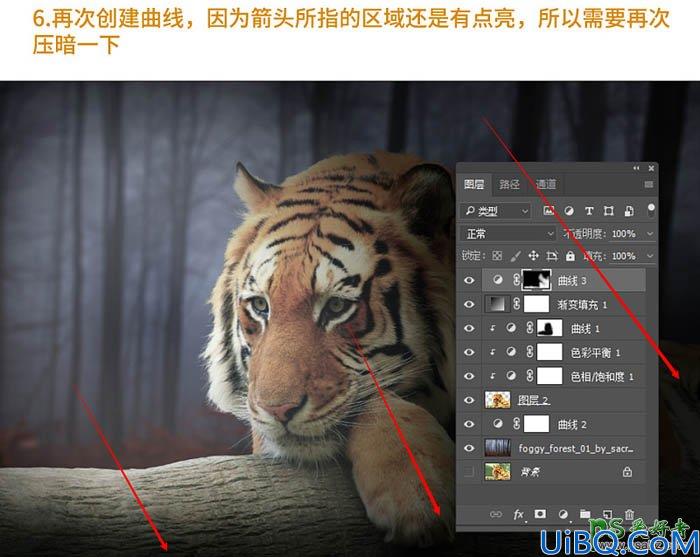Select the 曲线 1 mask thumbnail
This screenshot has height=557, width=700.
click(x=550, y=328)
